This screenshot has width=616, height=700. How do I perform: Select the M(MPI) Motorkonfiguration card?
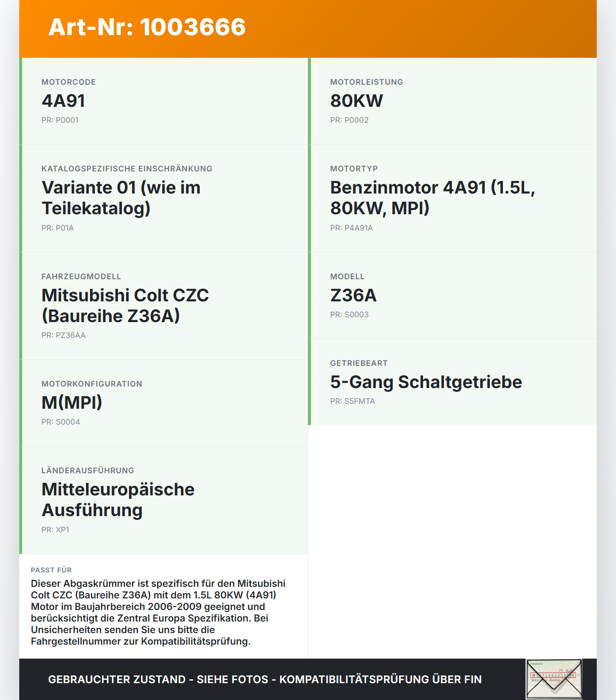click(x=164, y=403)
